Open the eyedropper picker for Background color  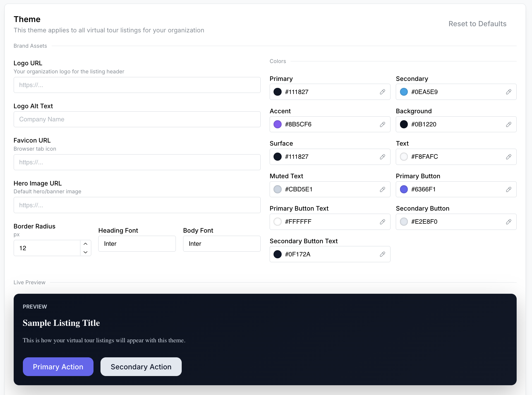[509, 124]
